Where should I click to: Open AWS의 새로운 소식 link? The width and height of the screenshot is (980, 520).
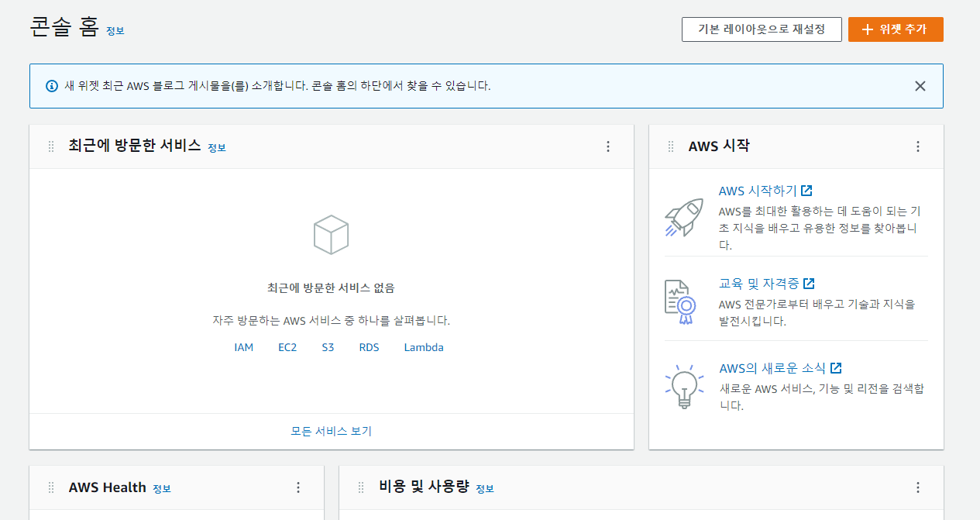pyautogui.click(x=772, y=368)
